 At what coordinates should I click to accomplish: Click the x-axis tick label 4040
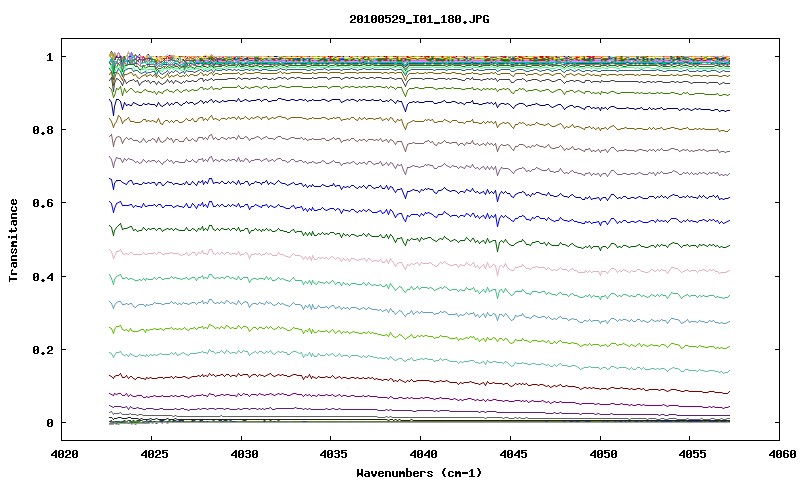pyautogui.click(x=423, y=454)
